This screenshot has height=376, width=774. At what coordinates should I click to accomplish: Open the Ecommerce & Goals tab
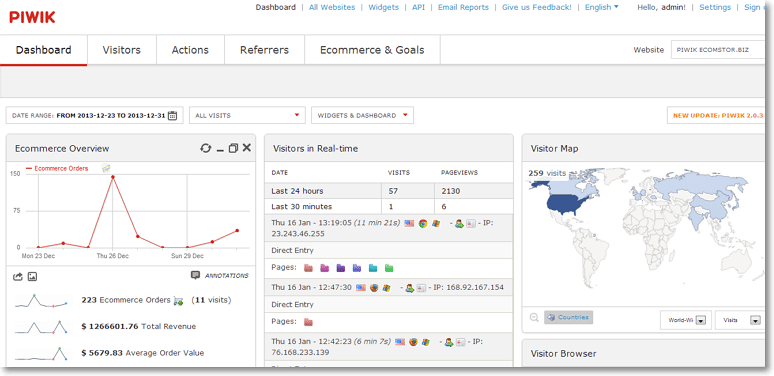pyautogui.click(x=372, y=50)
